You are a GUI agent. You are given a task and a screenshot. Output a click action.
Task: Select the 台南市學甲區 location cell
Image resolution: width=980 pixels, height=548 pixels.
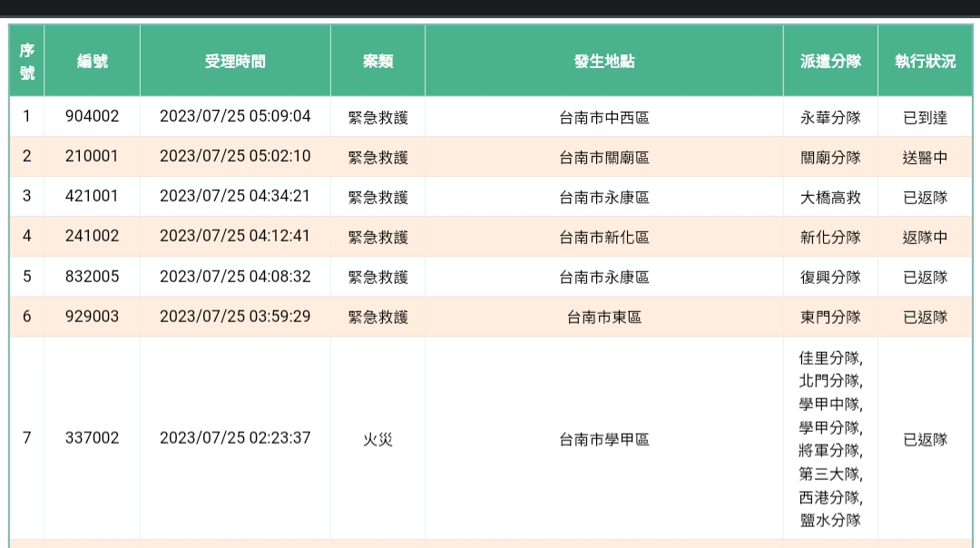point(604,439)
